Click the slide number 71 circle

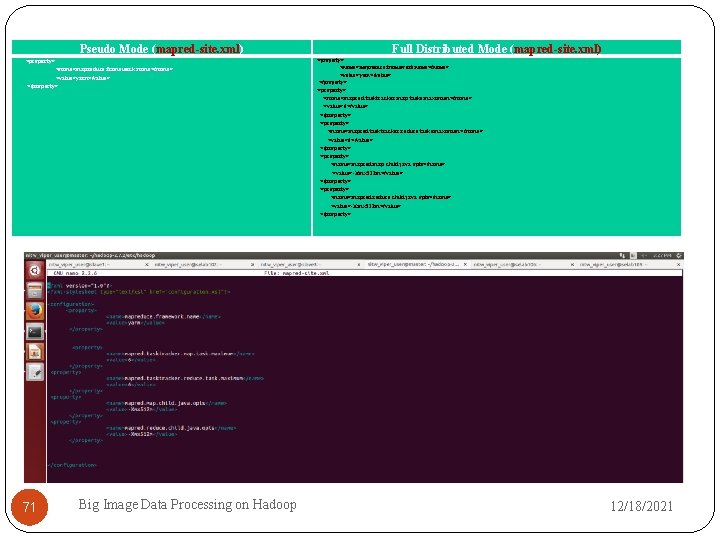pyautogui.click(x=29, y=507)
